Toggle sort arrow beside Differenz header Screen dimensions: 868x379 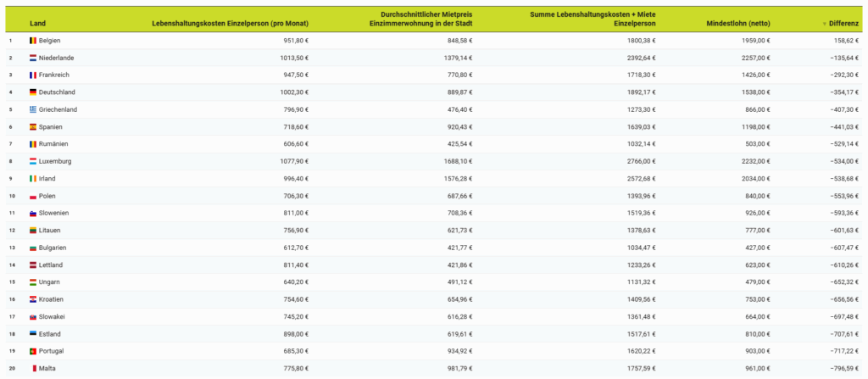pyautogui.click(x=824, y=24)
